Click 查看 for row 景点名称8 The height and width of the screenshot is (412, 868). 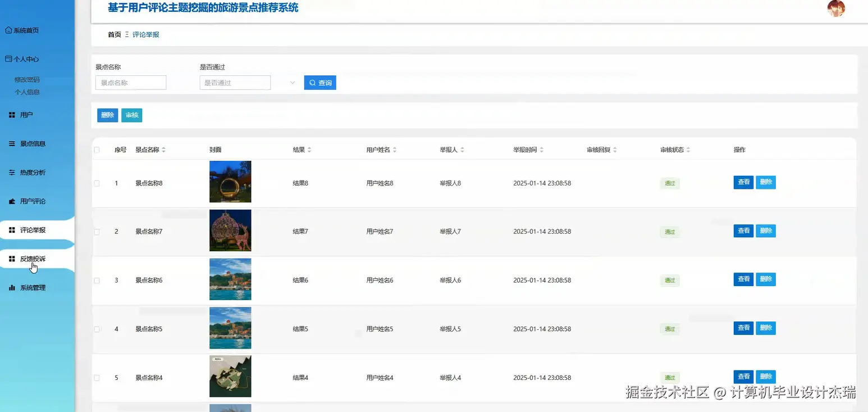[743, 182]
